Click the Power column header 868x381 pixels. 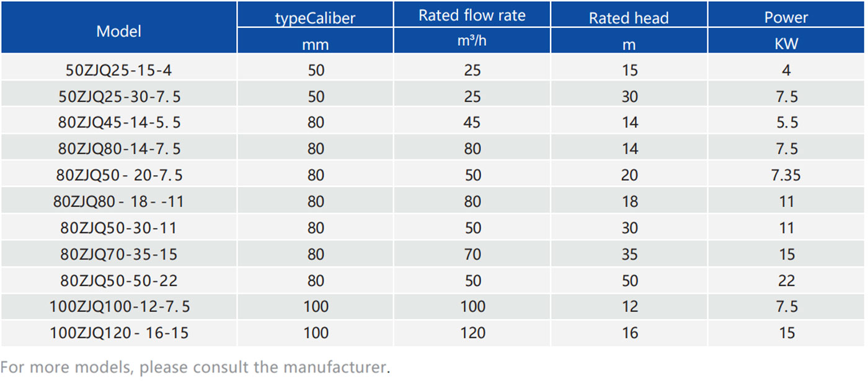786,18
